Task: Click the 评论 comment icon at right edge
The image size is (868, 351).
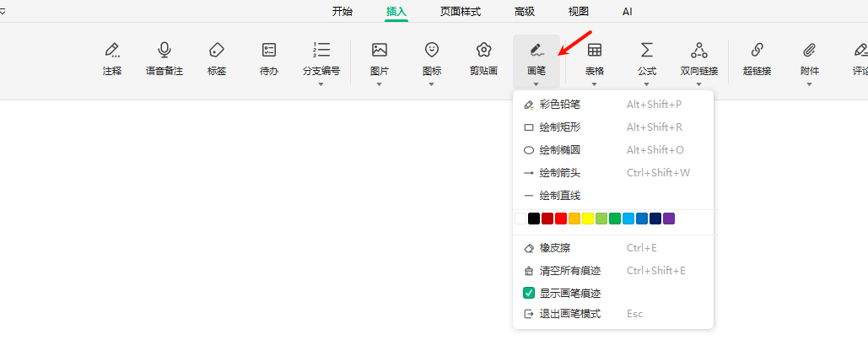Action: coord(860,50)
